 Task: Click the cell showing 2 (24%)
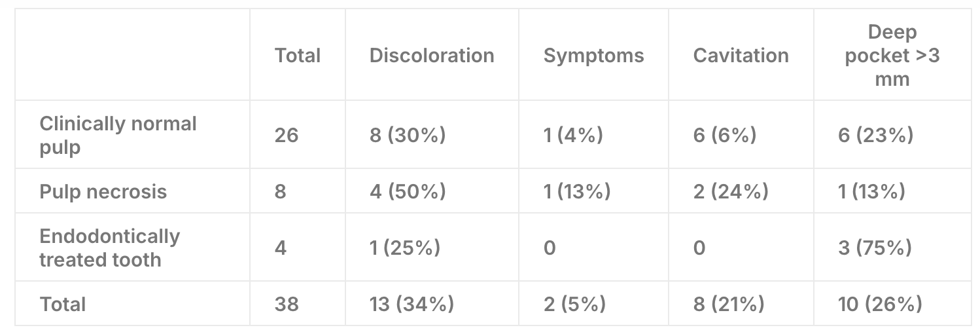[730, 191]
